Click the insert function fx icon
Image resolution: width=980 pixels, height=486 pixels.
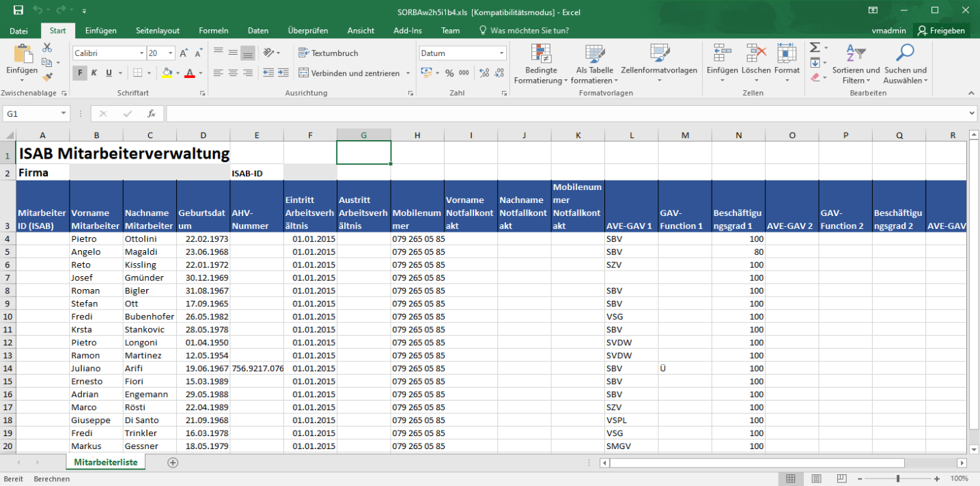(152, 114)
